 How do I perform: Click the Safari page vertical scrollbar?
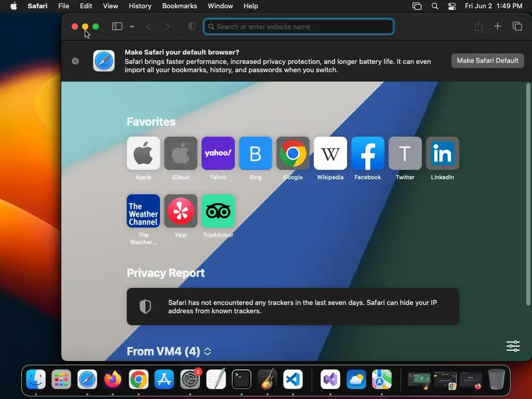(x=528, y=194)
